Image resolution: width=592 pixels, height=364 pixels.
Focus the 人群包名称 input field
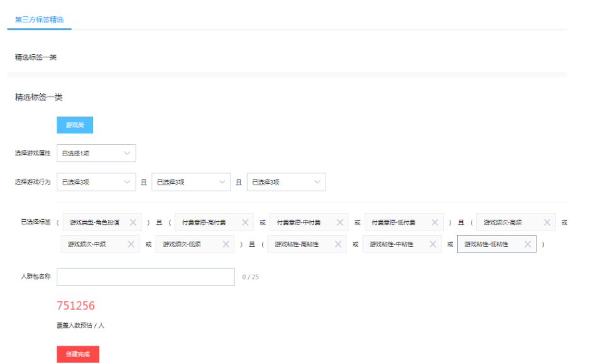145,277
